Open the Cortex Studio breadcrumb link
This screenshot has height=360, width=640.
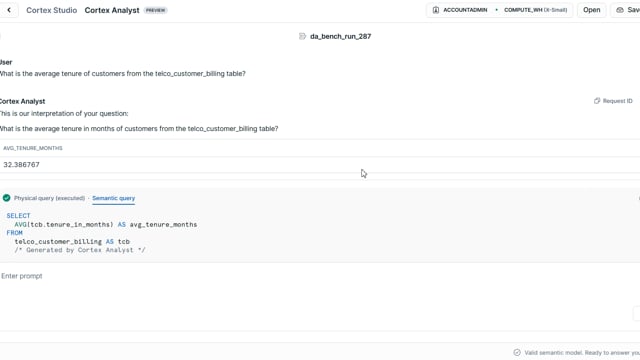(51, 10)
